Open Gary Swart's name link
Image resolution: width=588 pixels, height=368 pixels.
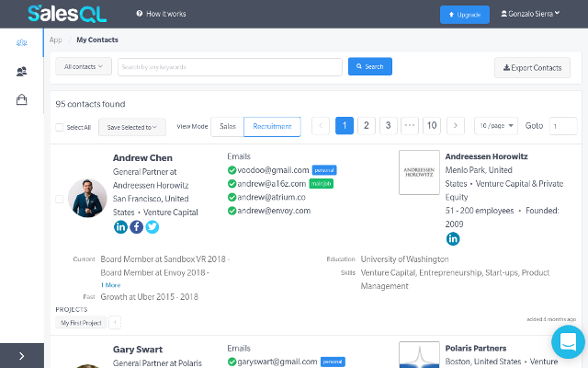point(138,350)
